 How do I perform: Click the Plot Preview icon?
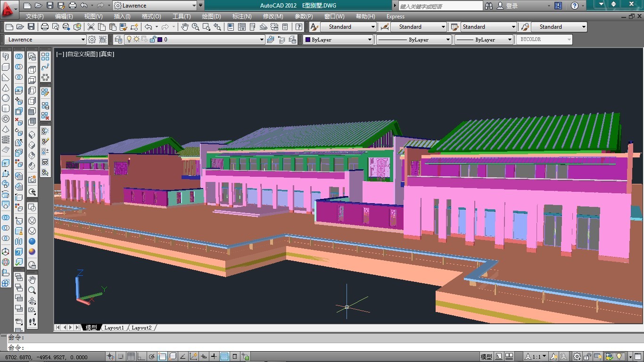pyautogui.click(x=56, y=27)
